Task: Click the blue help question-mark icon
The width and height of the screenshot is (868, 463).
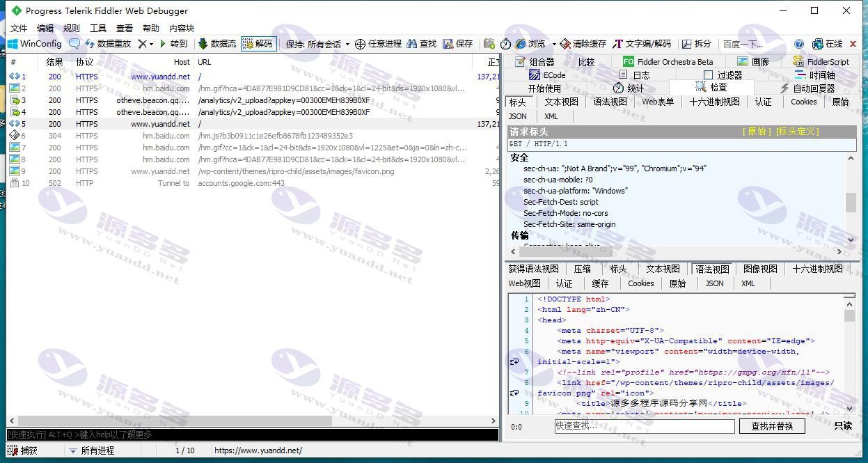Action: (x=799, y=43)
